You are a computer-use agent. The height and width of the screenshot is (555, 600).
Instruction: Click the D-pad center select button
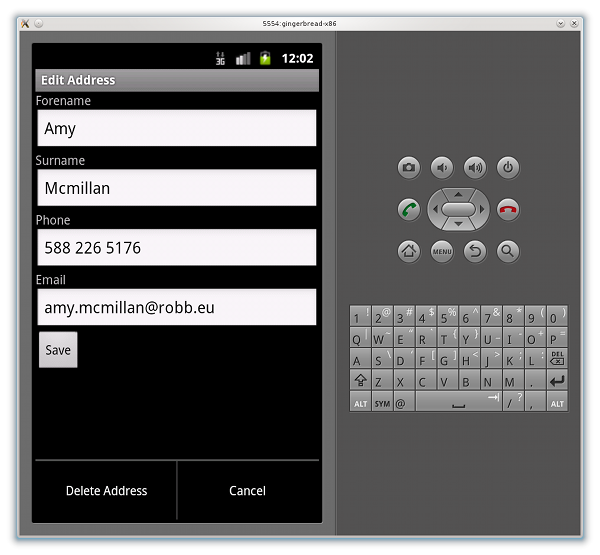pyautogui.click(x=458, y=209)
